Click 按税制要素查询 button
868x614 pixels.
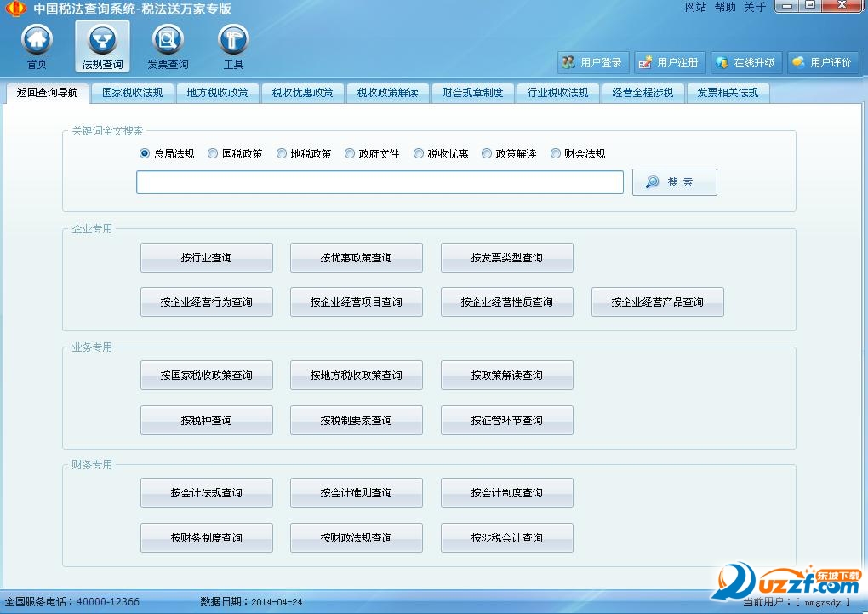pyautogui.click(x=357, y=421)
